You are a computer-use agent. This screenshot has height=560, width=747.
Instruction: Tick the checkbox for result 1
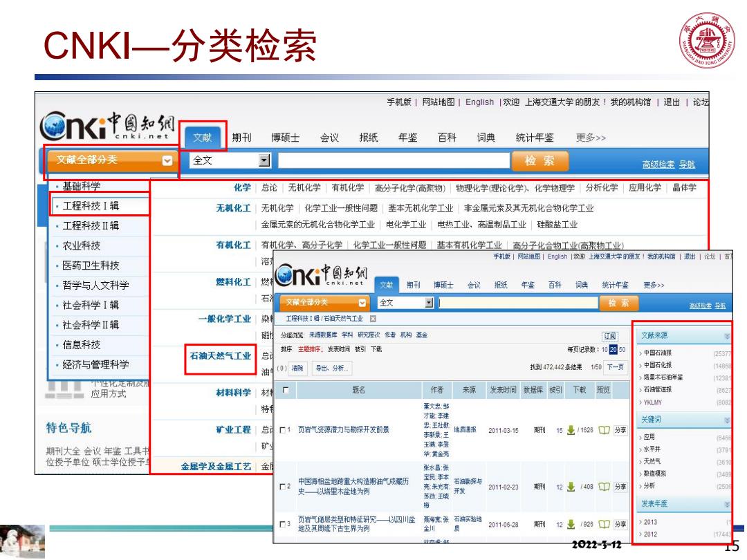(x=282, y=430)
